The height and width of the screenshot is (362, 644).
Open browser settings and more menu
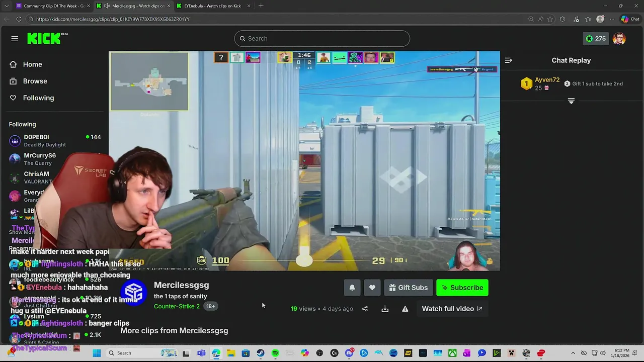point(612,19)
